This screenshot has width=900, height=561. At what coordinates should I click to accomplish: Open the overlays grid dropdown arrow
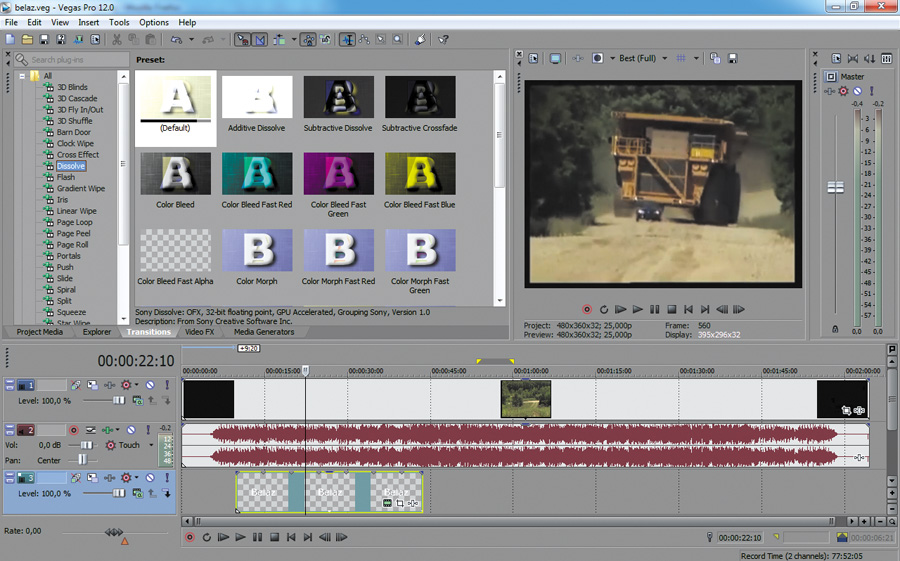point(696,58)
